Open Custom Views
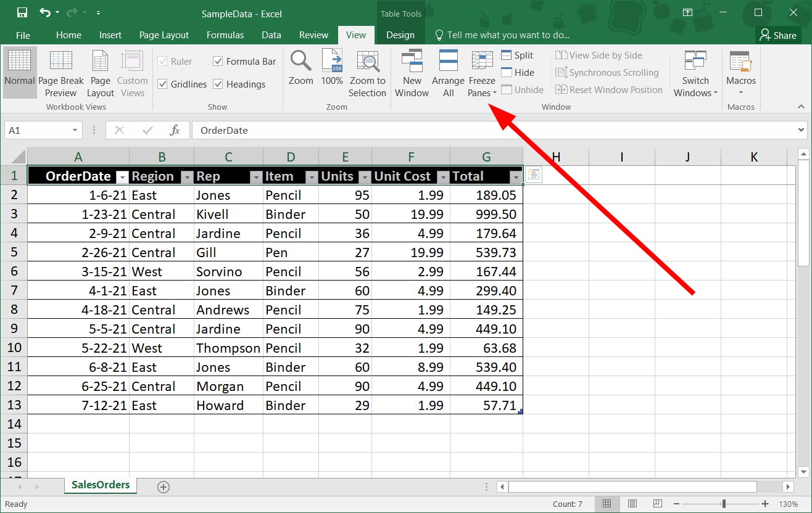Viewport: 812px width, 513px height. click(132, 72)
